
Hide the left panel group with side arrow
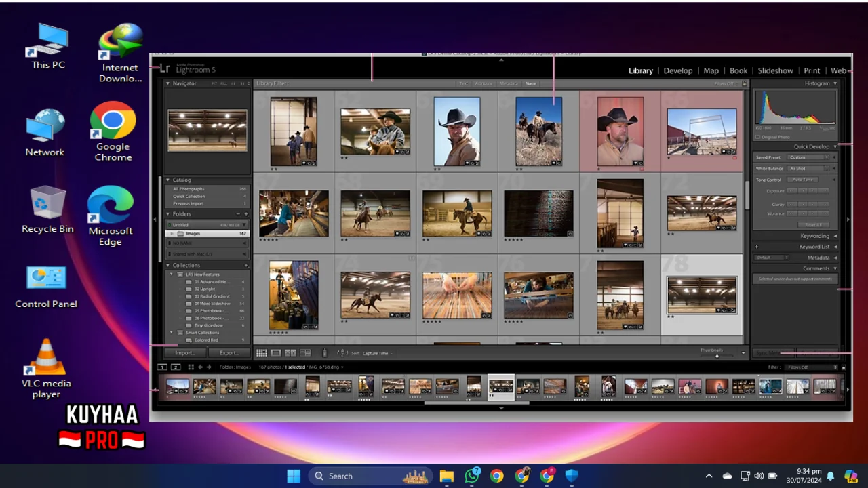[155, 220]
